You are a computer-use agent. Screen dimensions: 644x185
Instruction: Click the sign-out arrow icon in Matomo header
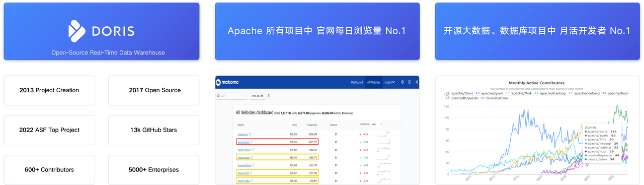[x=417, y=82]
